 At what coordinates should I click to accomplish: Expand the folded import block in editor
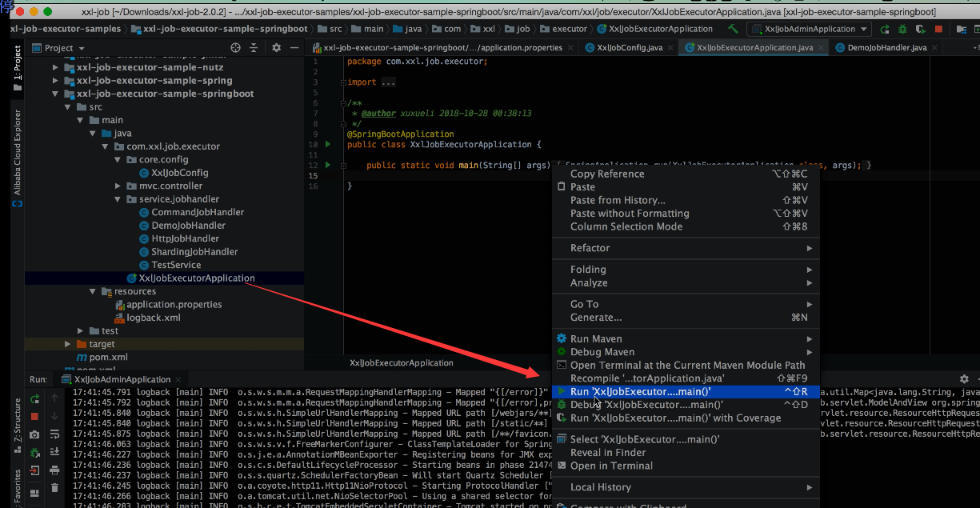pyautogui.click(x=389, y=82)
